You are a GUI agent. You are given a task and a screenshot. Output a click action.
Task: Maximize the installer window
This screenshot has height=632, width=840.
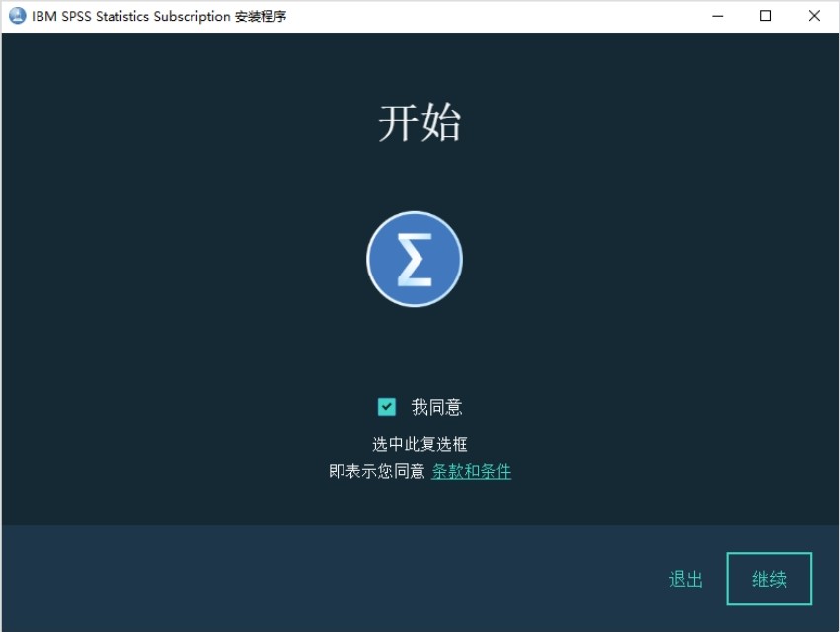766,16
